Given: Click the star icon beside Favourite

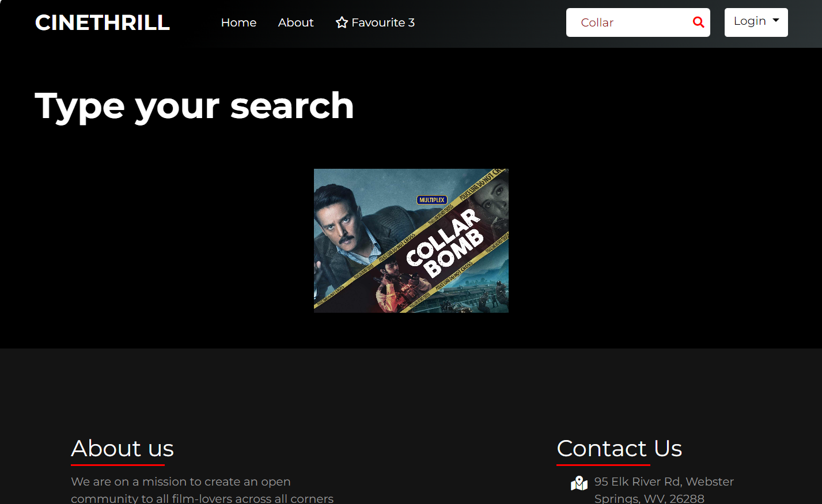Looking at the screenshot, I should click(x=342, y=22).
